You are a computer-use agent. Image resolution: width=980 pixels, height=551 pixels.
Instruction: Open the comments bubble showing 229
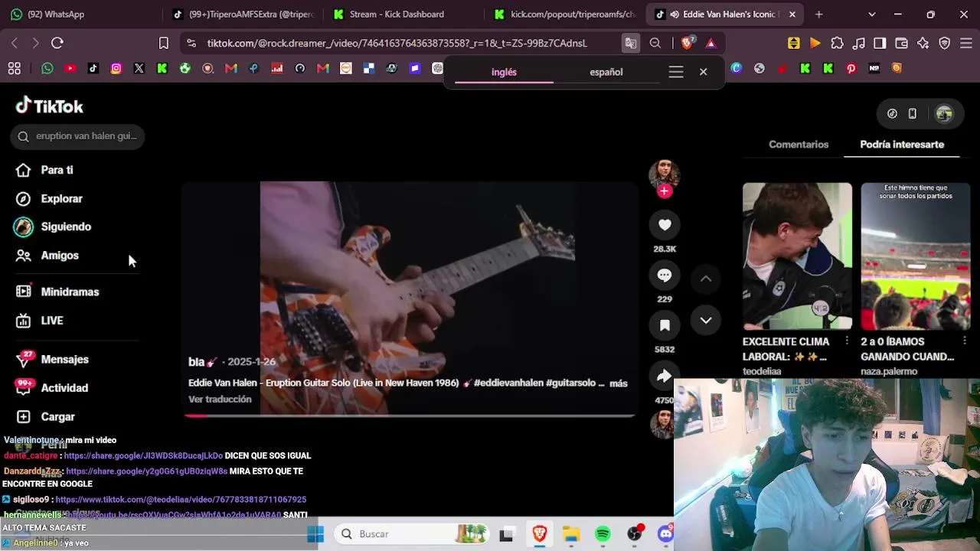click(665, 275)
